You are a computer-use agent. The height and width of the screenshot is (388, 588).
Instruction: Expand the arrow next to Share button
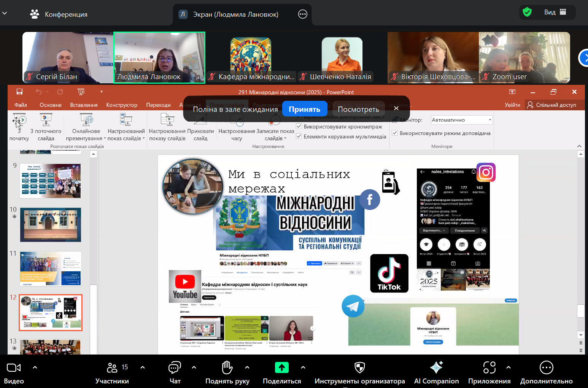pyautogui.click(x=303, y=367)
